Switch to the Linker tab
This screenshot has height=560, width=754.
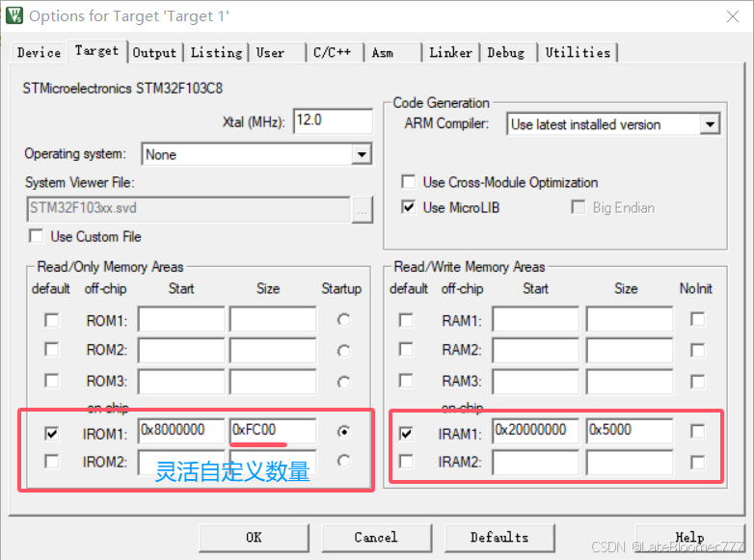pyautogui.click(x=450, y=52)
